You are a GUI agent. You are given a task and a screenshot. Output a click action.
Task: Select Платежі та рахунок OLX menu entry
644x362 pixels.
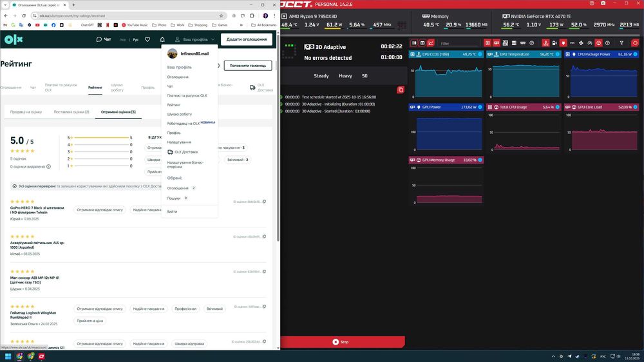[x=187, y=96]
